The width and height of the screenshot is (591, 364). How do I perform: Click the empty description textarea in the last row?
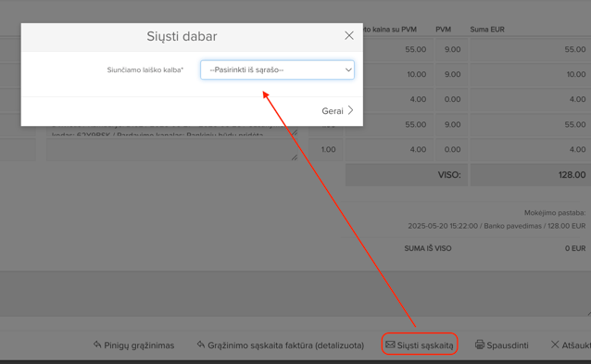pyautogui.click(x=172, y=150)
